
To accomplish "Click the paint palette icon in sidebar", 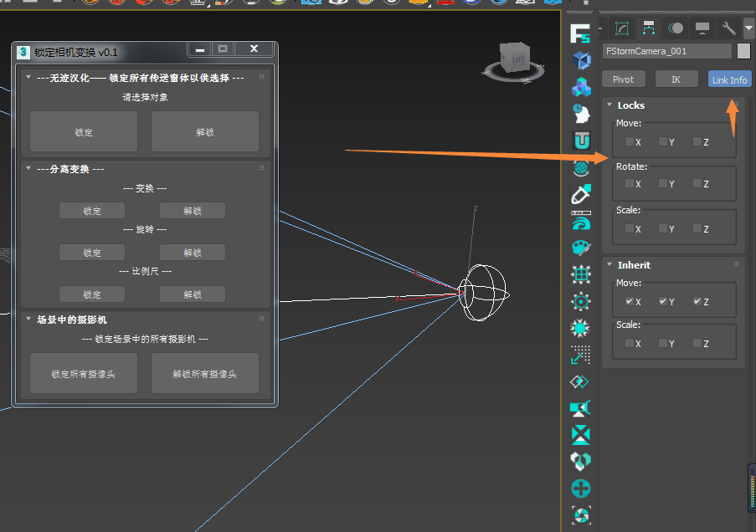I will (580, 248).
